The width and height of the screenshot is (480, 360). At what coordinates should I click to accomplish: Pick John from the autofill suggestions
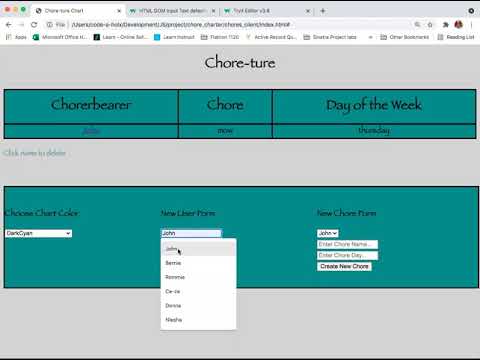pos(198,249)
